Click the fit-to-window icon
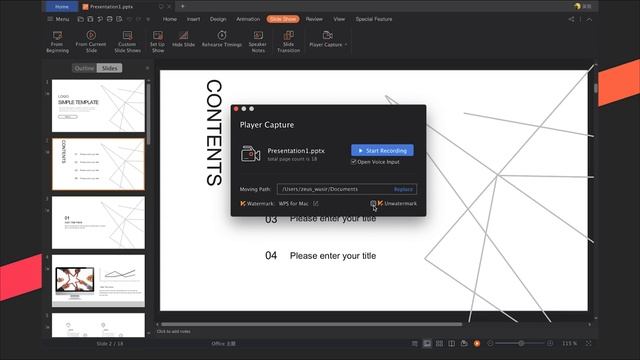640x360 pixels. [x=589, y=344]
